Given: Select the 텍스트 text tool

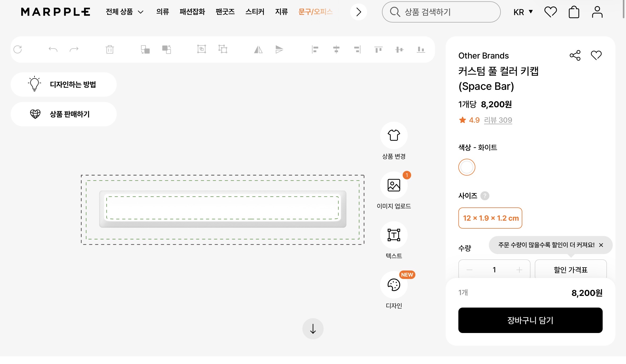Looking at the screenshot, I should click(x=394, y=235).
